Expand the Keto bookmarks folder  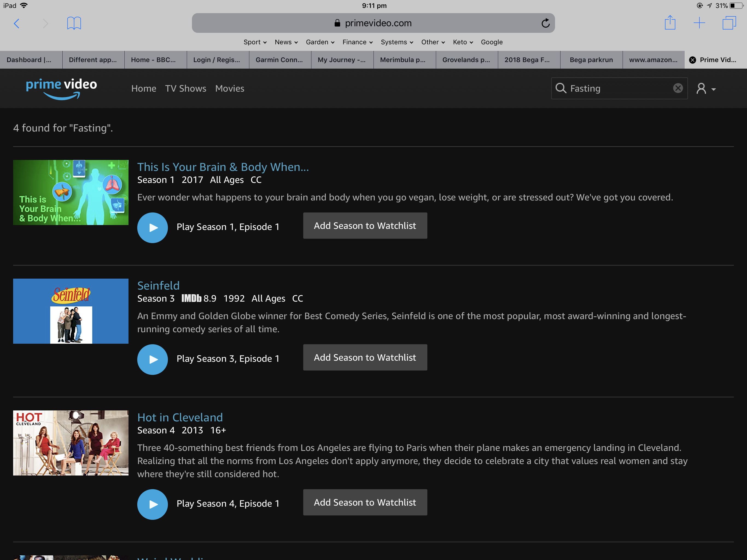tap(463, 42)
